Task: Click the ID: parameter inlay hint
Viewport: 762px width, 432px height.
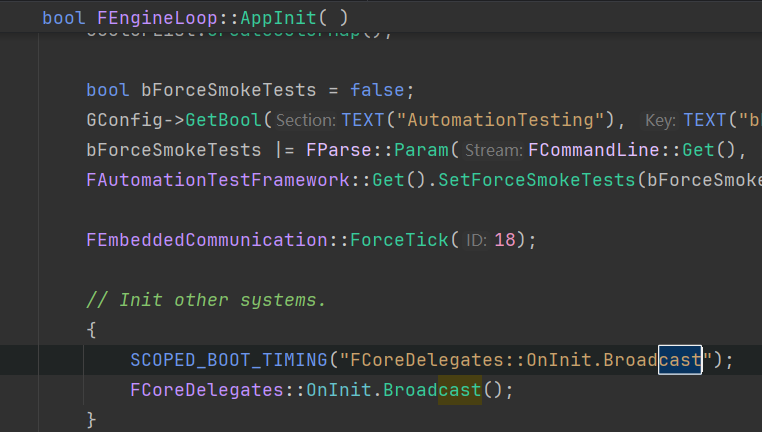Action: (476, 241)
